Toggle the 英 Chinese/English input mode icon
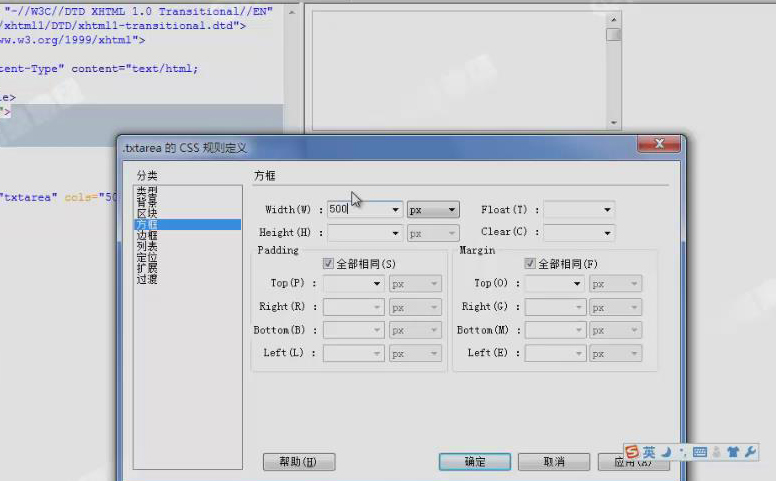 (649, 452)
